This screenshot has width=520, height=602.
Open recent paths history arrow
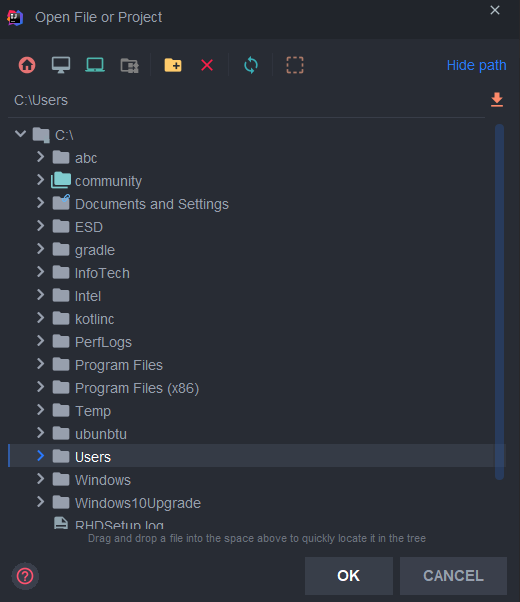tap(497, 100)
